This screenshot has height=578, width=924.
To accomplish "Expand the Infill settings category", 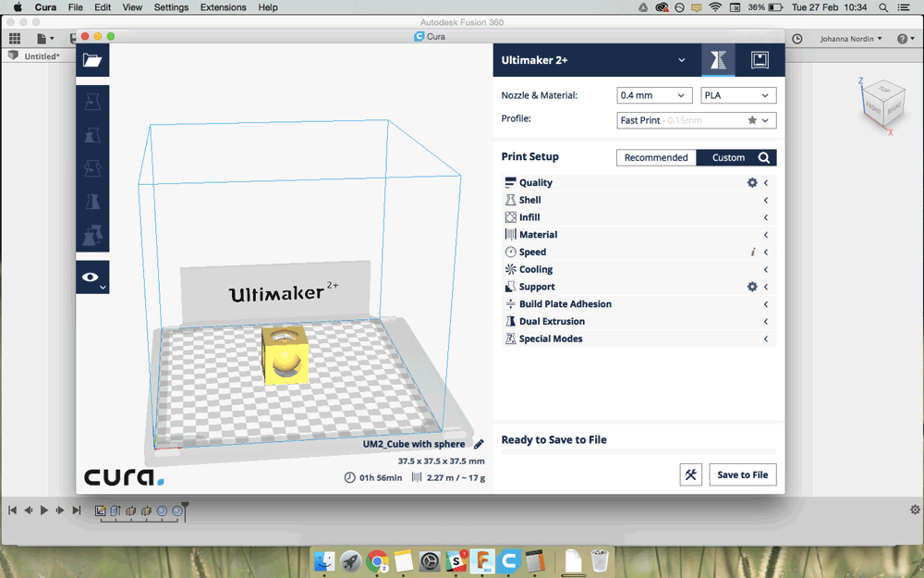I will tap(638, 217).
